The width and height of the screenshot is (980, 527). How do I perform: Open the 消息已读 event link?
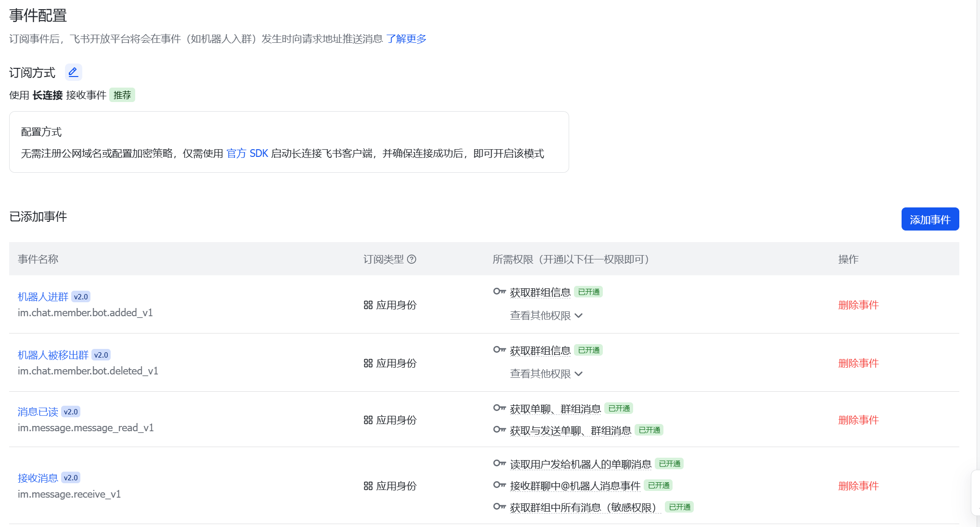38,412
